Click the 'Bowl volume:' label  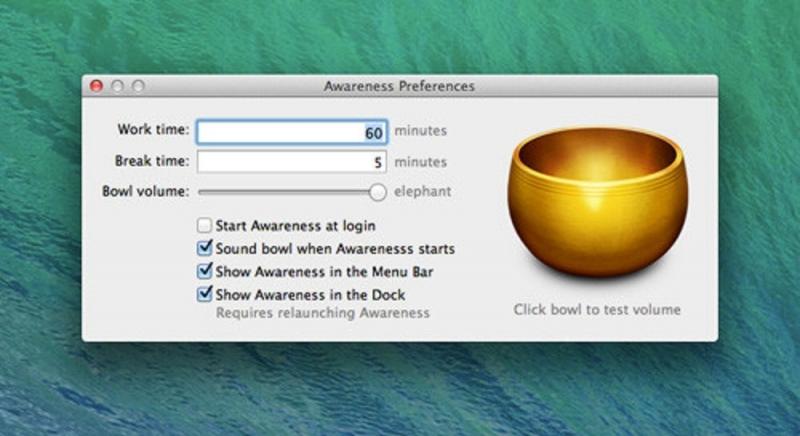(145, 191)
